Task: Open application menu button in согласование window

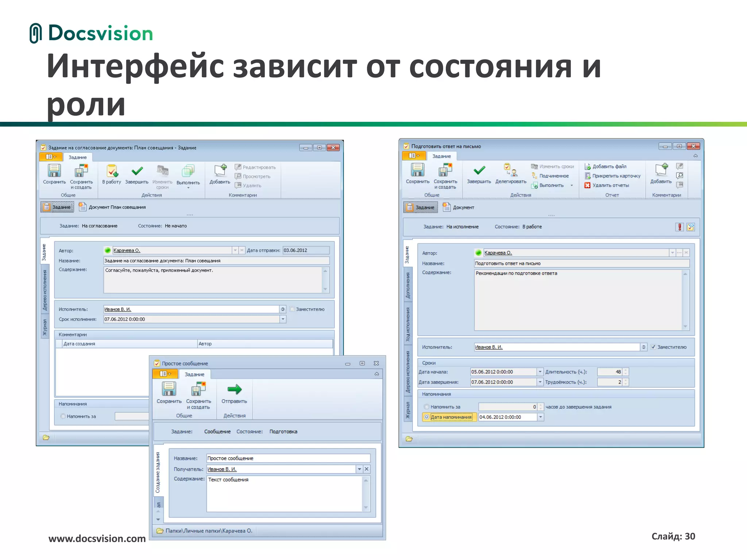Action: (51, 157)
